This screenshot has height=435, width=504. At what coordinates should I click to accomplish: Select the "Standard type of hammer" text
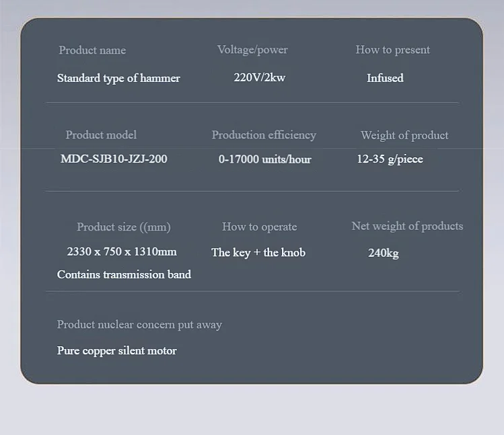[x=118, y=78]
